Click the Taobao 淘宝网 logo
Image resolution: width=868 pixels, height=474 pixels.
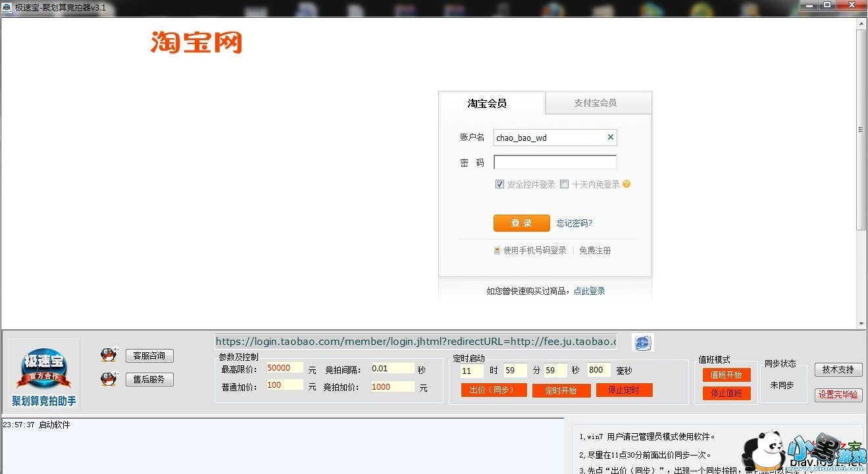pyautogui.click(x=196, y=42)
